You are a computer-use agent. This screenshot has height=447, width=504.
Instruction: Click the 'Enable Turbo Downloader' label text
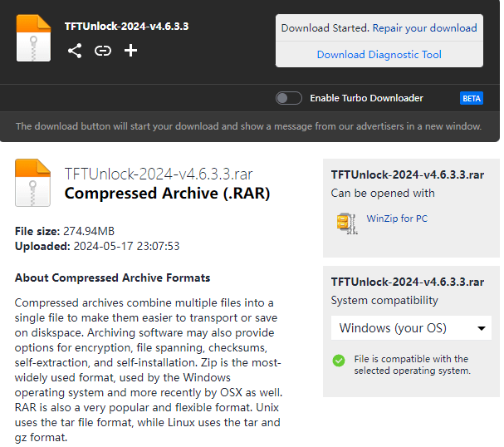click(x=366, y=98)
